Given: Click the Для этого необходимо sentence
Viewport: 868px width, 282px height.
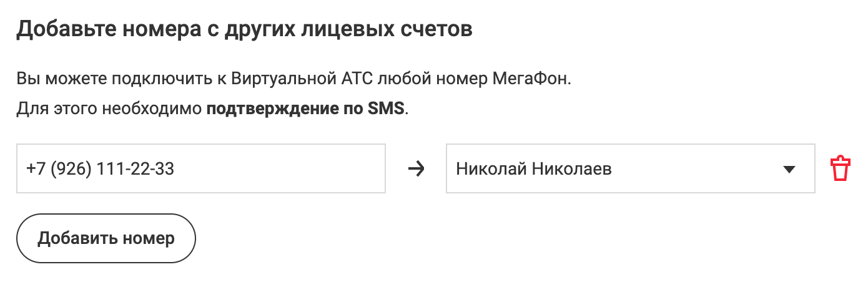Looking at the screenshot, I should coord(110,109).
